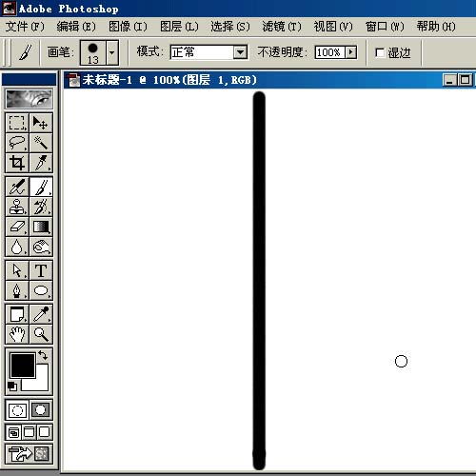Open the 视图(V) menu
The height and width of the screenshot is (476, 476).
click(x=333, y=27)
